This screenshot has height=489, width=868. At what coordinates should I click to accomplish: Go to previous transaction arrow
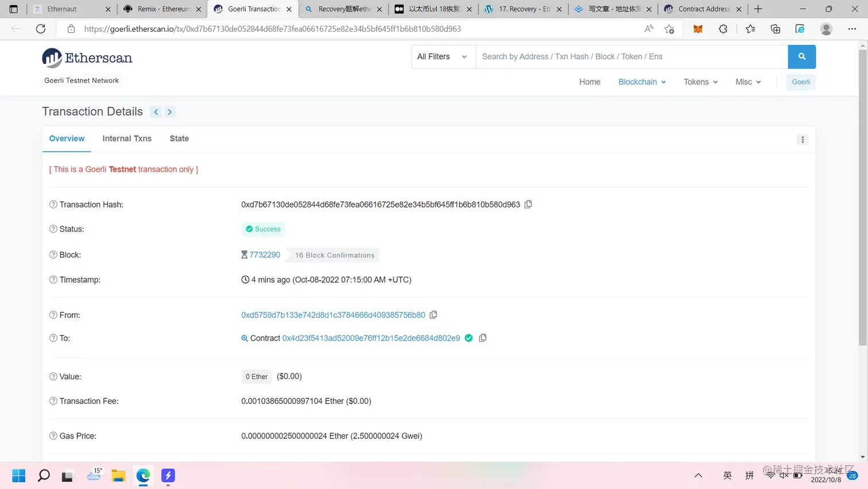click(156, 112)
